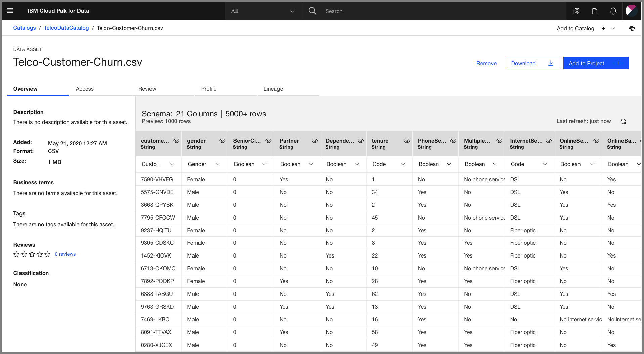Toggle visibility of the gender column
Screen dimensions: 644x354
click(x=222, y=141)
